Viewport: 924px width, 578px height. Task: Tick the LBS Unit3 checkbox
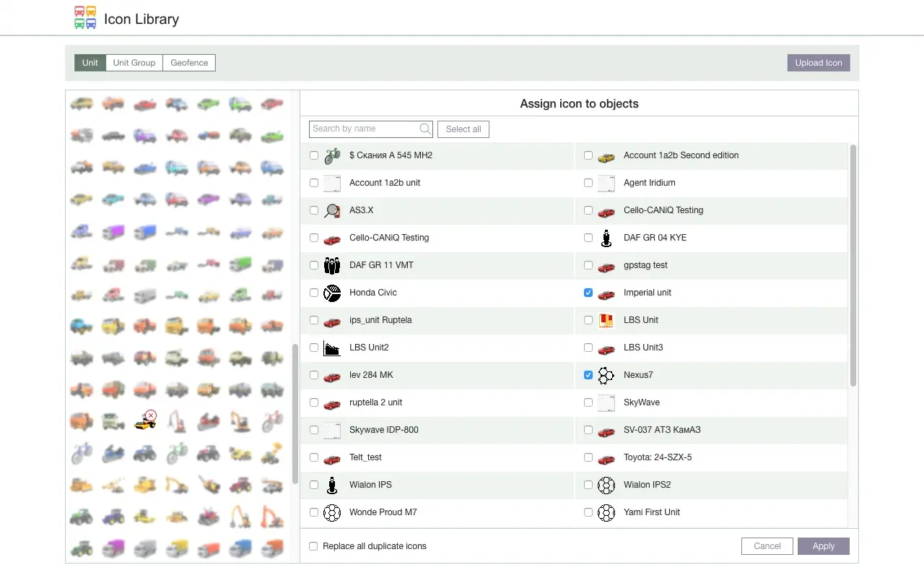point(588,348)
